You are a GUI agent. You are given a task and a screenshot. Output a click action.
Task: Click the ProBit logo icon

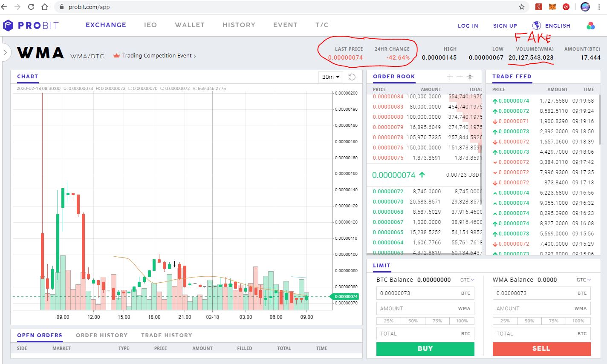click(8, 26)
